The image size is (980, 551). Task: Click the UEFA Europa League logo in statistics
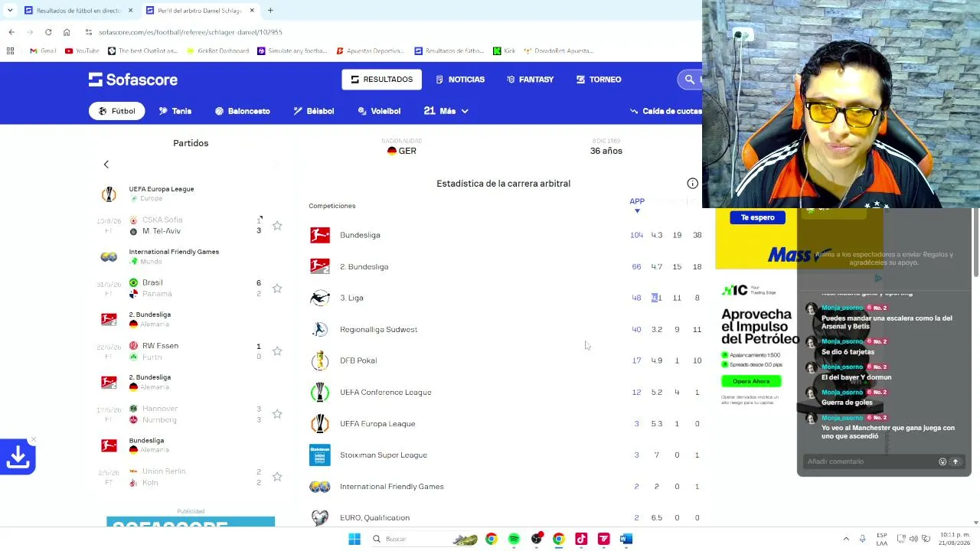[x=320, y=423]
